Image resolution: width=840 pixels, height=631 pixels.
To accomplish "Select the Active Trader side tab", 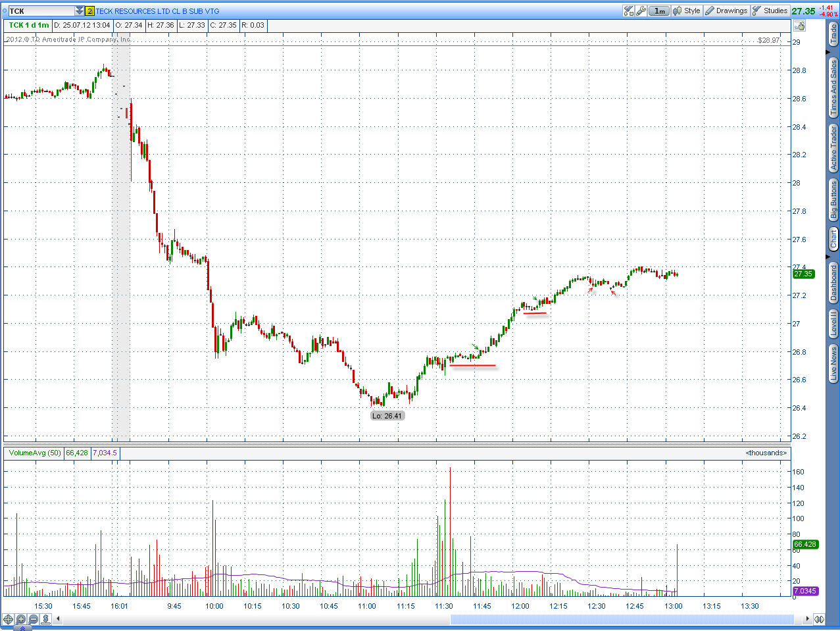I will click(x=833, y=149).
